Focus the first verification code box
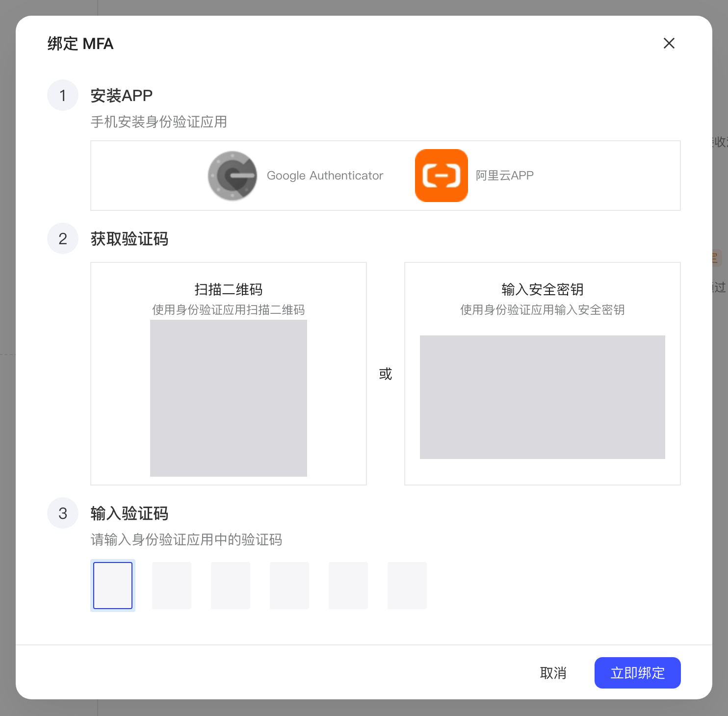 113,586
